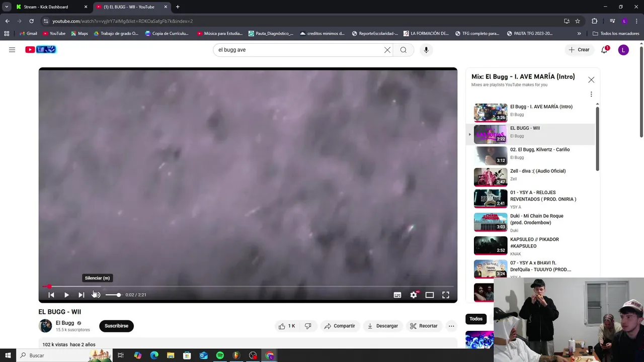
Task: Select the Todos filter chip
Action: click(x=476, y=319)
